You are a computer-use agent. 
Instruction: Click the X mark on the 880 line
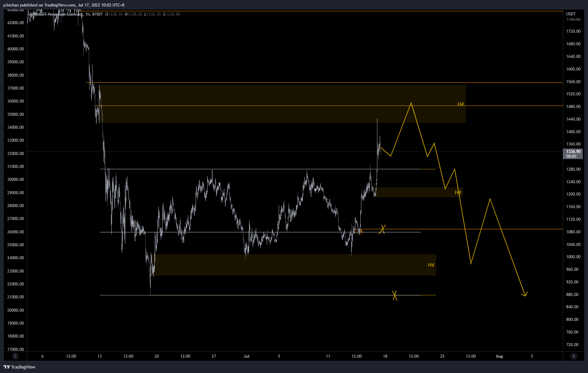click(x=395, y=295)
